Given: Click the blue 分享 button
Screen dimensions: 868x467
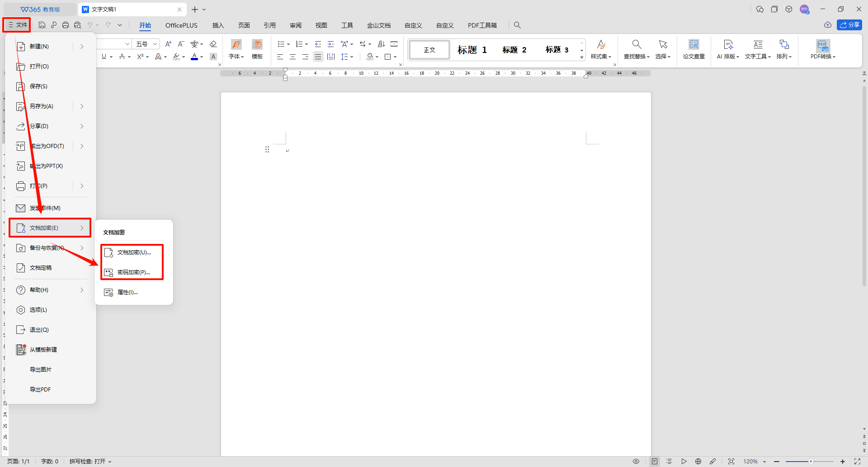Looking at the screenshot, I should tap(849, 25).
